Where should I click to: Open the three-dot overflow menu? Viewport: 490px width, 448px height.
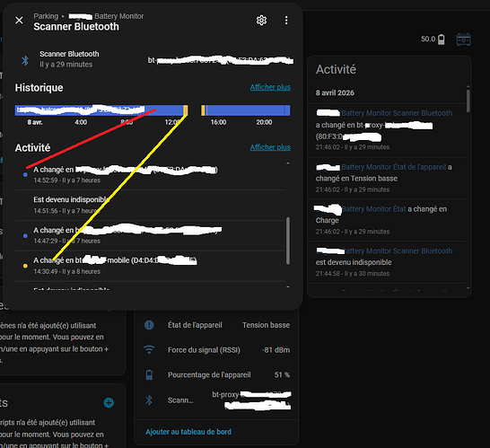pos(286,21)
